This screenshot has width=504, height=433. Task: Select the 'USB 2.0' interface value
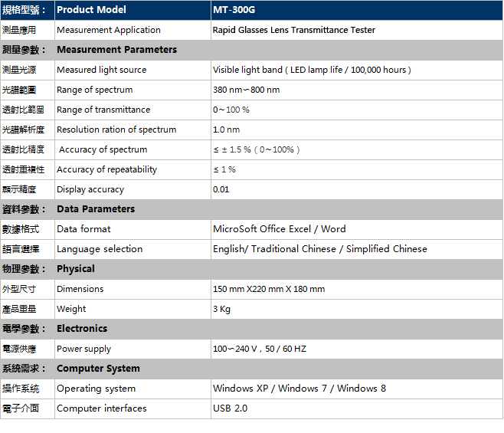[230, 408]
